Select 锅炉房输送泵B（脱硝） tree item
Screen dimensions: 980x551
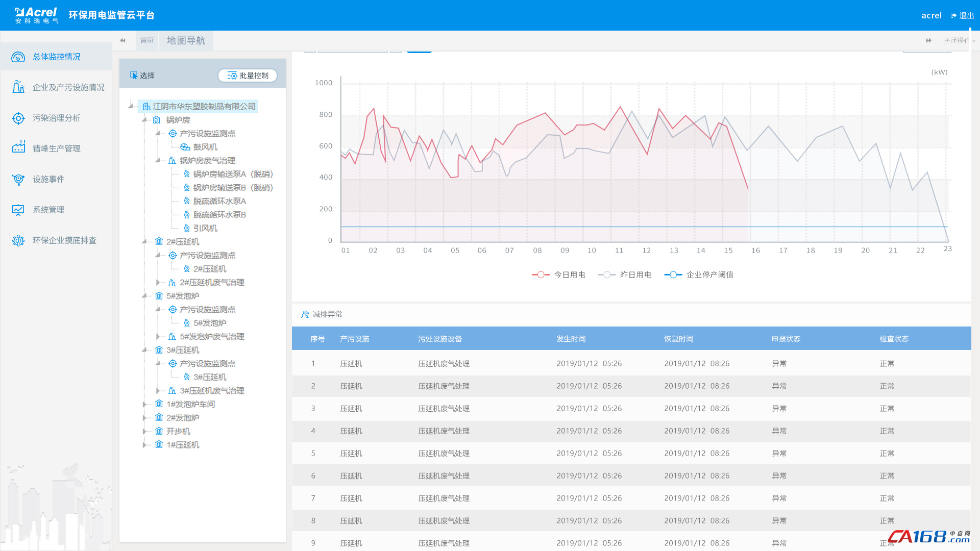pos(233,188)
